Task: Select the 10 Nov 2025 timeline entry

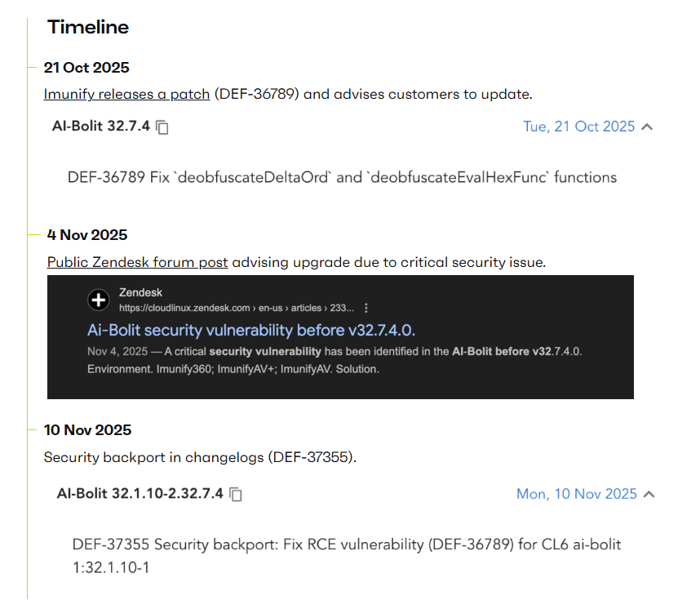Action: (x=87, y=430)
